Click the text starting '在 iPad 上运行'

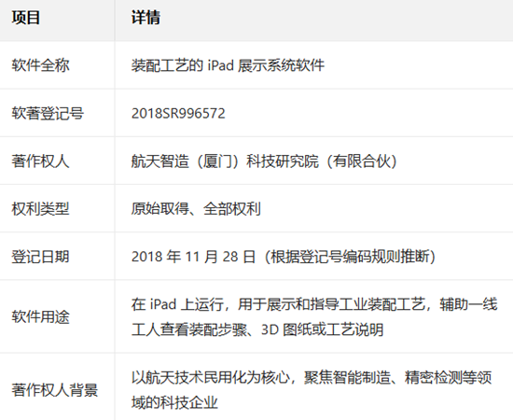click(x=314, y=316)
